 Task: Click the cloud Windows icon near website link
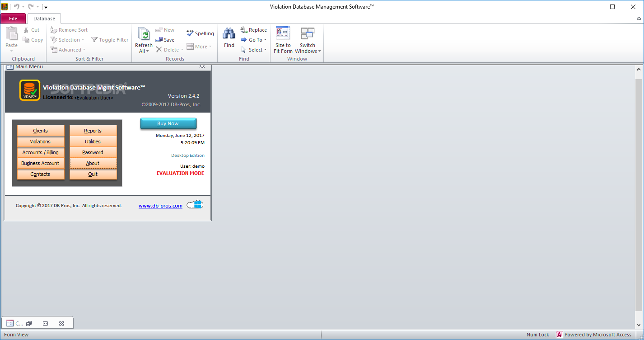pos(195,205)
